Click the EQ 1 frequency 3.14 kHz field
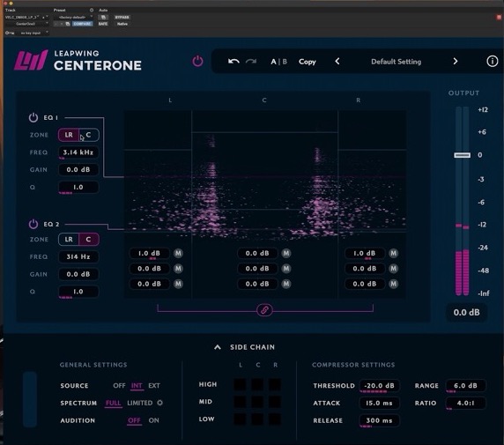The image size is (504, 445). [x=78, y=152]
